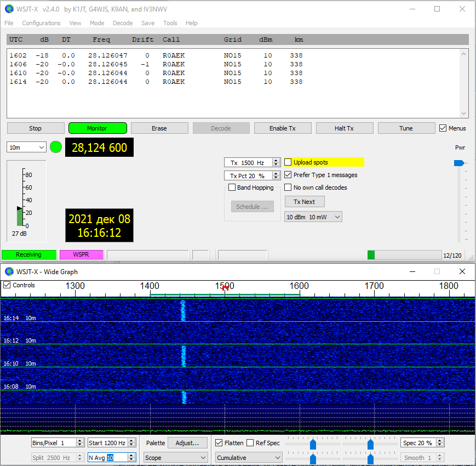Decrease Smooth value with down arrow

coord(440,459)
